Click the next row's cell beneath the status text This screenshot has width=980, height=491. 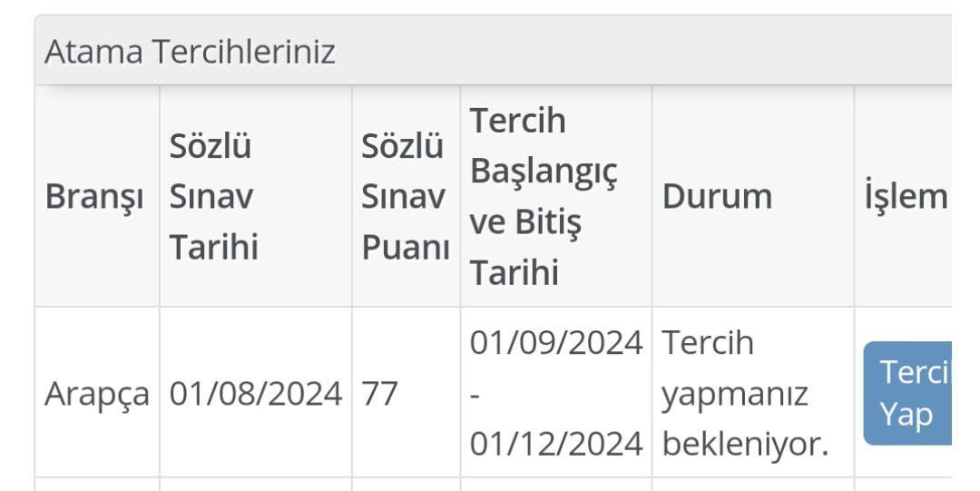[752, 485]
